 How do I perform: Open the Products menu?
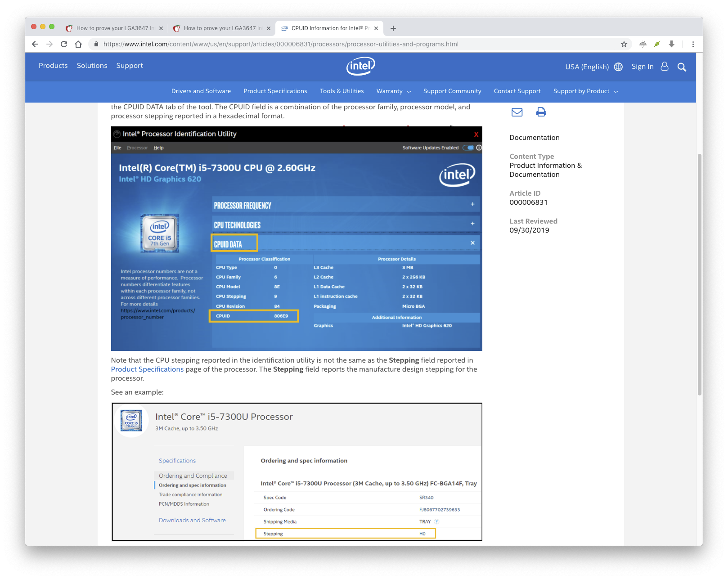(53, 66)
